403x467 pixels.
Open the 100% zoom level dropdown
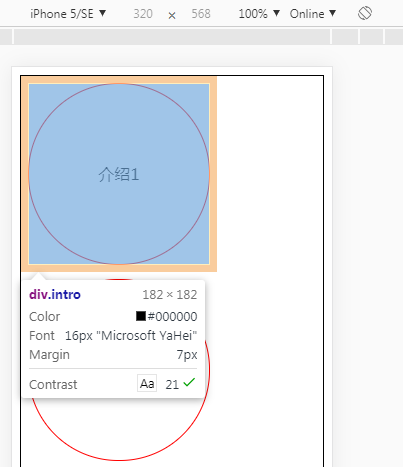coord(259,14)
